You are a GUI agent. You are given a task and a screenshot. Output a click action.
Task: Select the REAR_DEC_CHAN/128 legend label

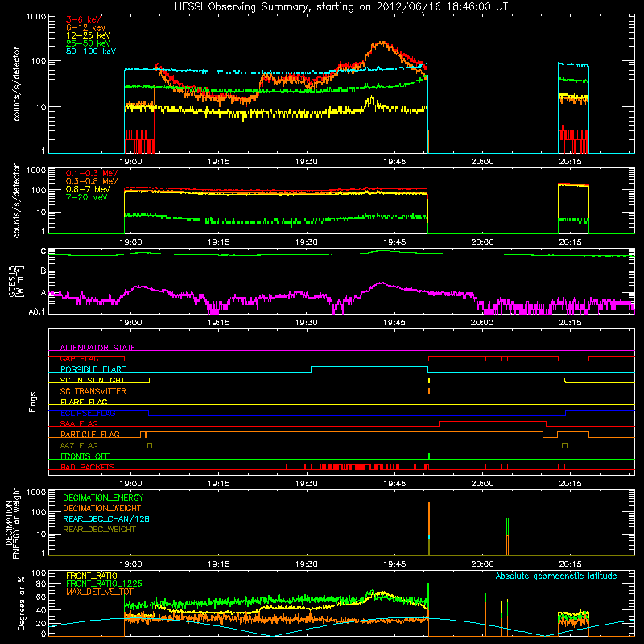(106, 518)
